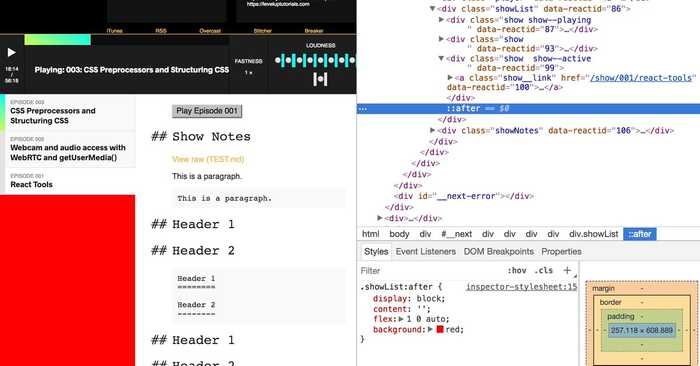Collapse the showList div node
This screenshot has width=700, height=366.
click(x=432, y=8)
